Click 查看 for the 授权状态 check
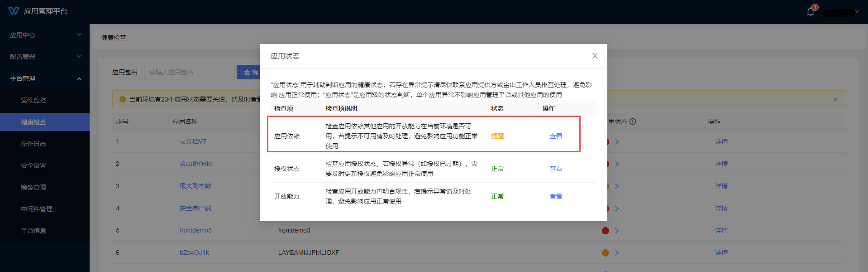 (x=555, y=169)
